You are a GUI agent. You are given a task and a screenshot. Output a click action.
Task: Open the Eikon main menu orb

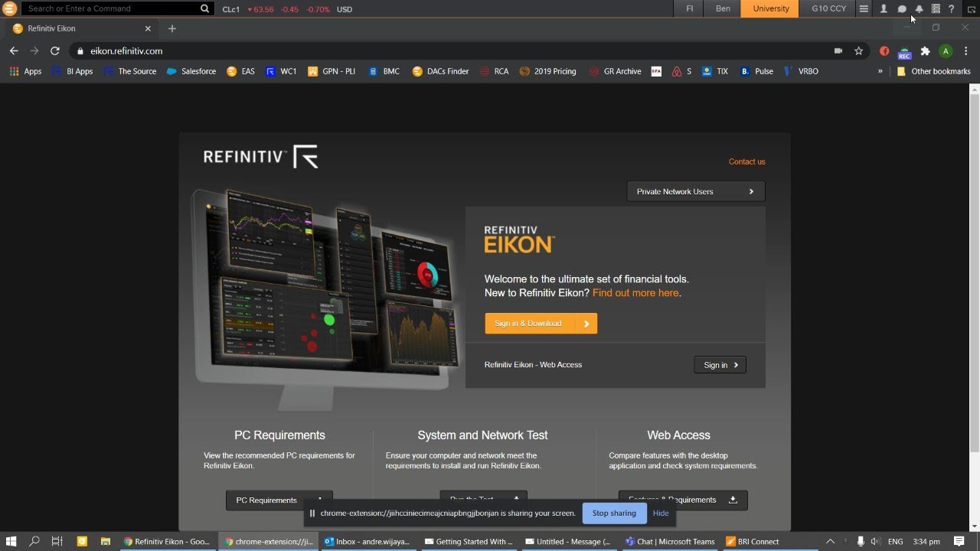click(9, 9)
